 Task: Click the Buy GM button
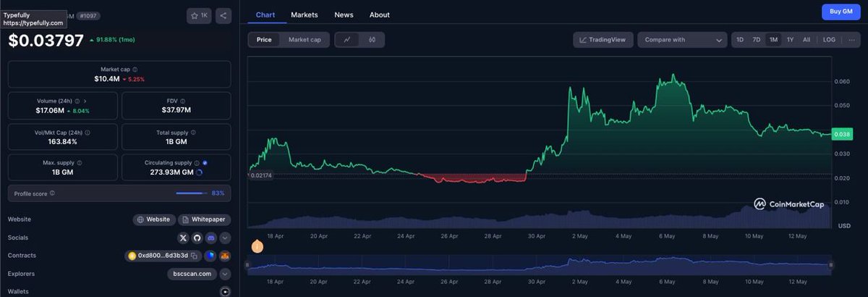(841, 12)
